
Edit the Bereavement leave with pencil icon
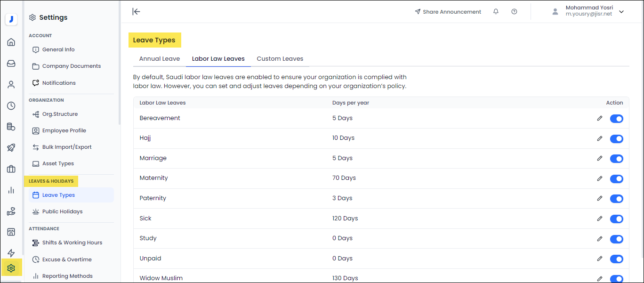coord(599,118)
